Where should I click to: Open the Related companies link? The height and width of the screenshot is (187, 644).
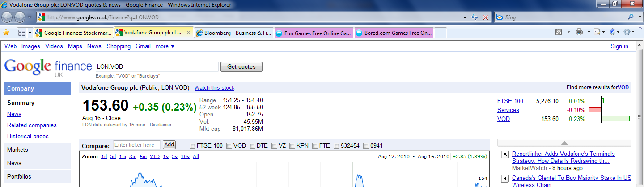32,125
